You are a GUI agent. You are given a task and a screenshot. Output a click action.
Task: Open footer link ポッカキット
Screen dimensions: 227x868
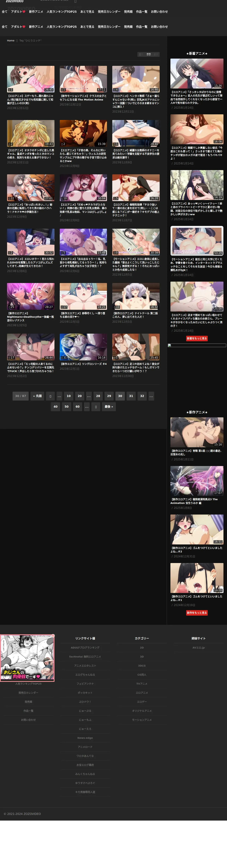tap(85, 693)
